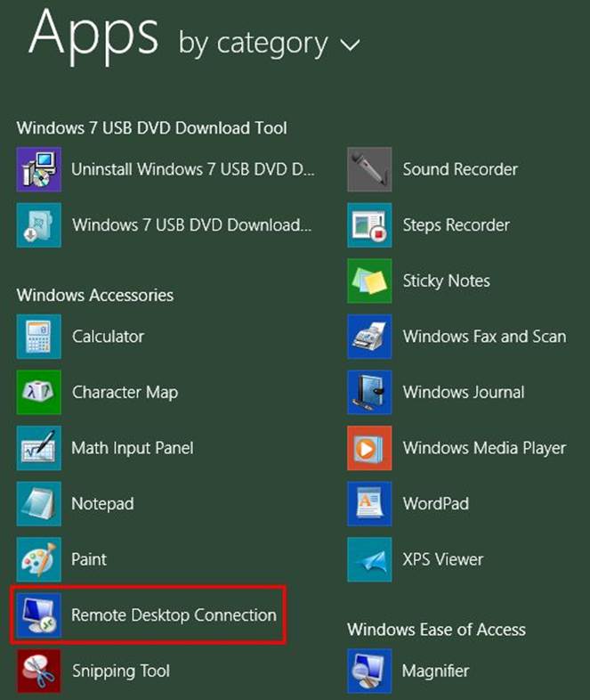
Task: Select 'Windows Ease of Access' group heading
Action: (x=437, y=630)
